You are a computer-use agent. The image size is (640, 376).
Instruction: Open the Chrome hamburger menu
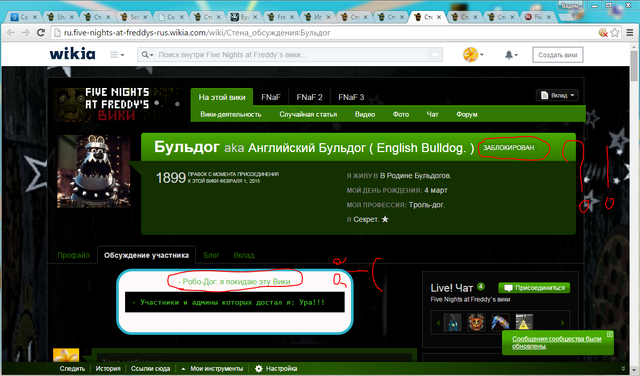(x=630, y=33)
